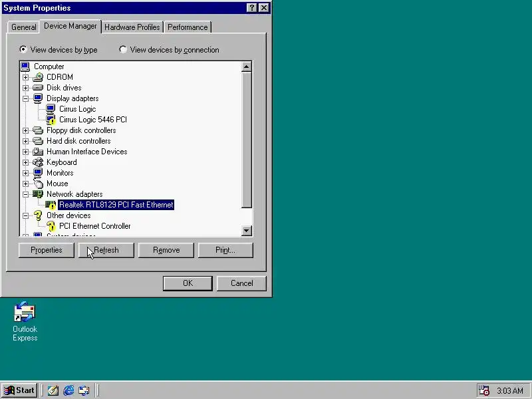The image size is (532, 399).
Task: Click the Monitors category icon
Action: click(38, 173)
